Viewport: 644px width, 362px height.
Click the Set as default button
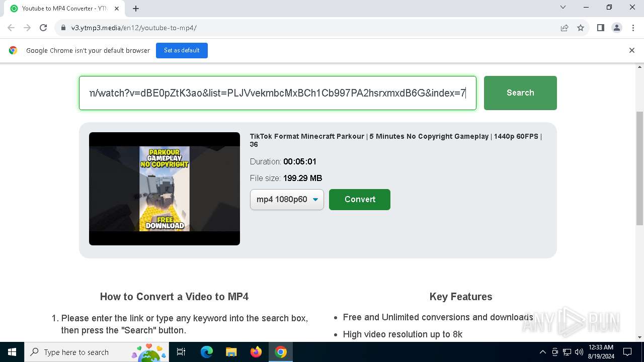[x=182, y=50]
